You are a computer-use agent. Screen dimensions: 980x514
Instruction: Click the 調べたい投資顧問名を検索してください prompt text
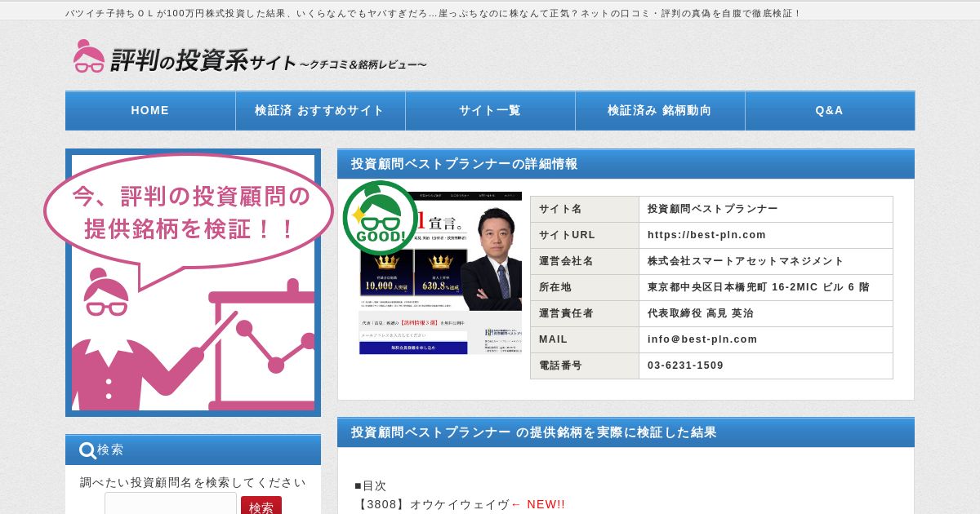[x=193, y=482]
